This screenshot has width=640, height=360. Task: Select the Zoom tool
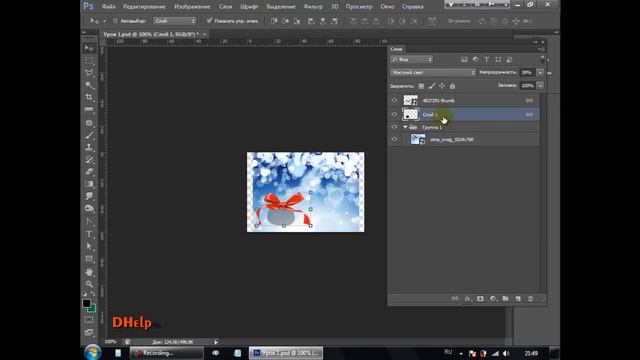[89, 284]
